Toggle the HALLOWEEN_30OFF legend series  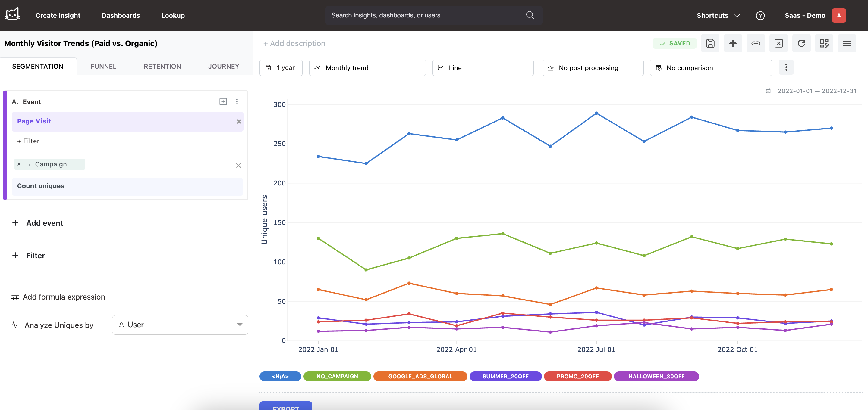pyautogui.click(x=656, y=376)
